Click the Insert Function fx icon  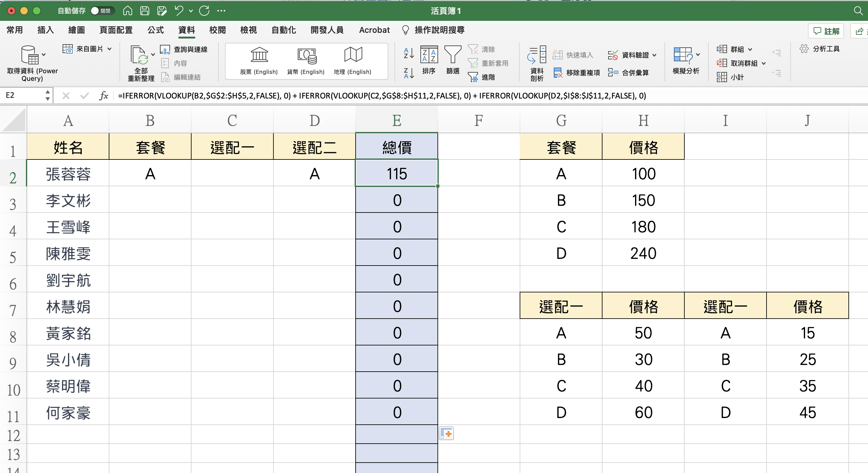103,96
